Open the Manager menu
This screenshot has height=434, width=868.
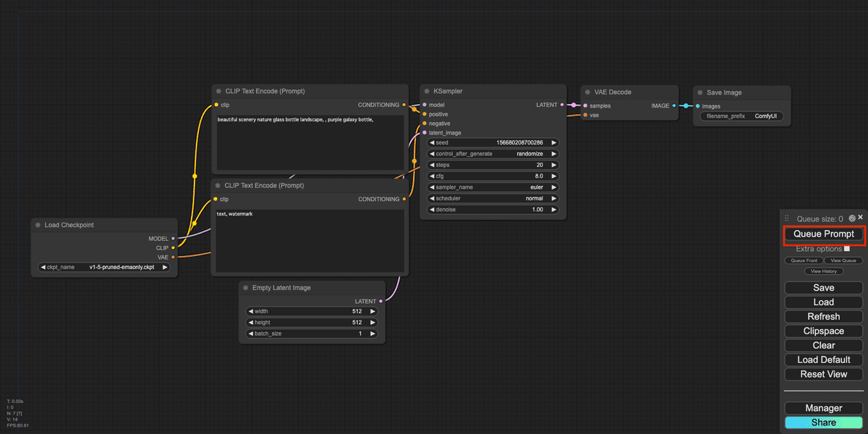coord(824,408)
